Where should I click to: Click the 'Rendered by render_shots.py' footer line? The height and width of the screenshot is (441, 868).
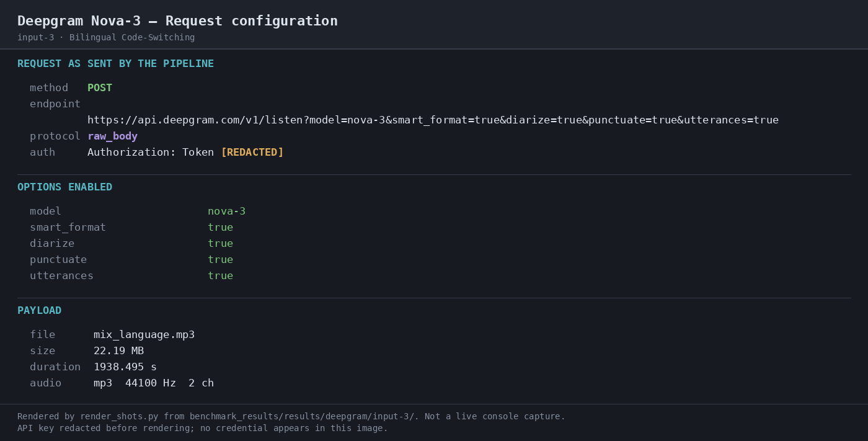pyautogui.click(x=291, y=417)
